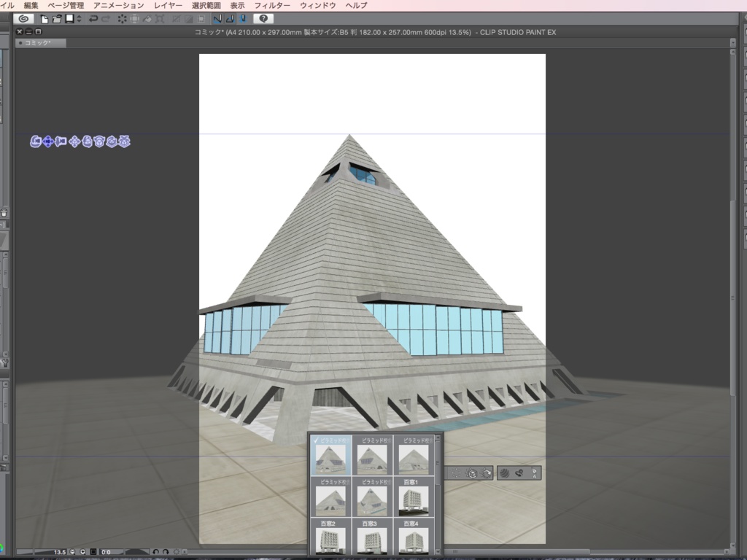Click the Undo icon in the top toolbar

tap(93, 18)
